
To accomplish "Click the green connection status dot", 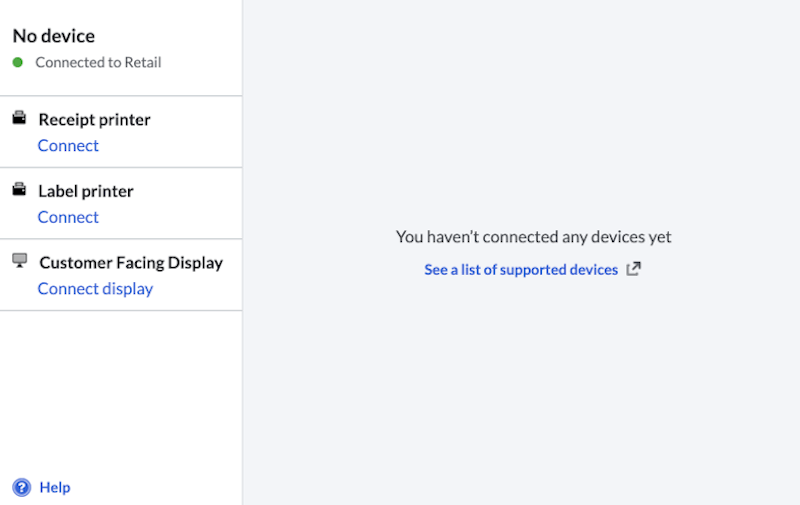I will coord(18,62).
